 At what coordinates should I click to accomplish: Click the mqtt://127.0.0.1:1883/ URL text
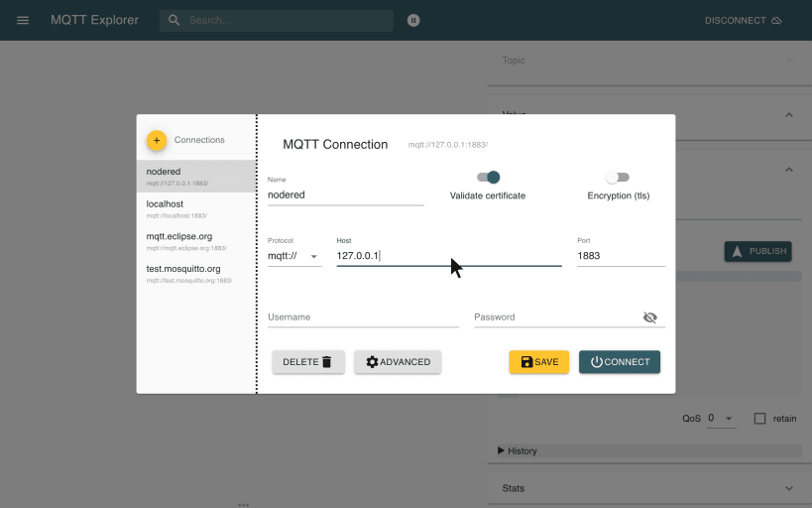coord(448,145)
